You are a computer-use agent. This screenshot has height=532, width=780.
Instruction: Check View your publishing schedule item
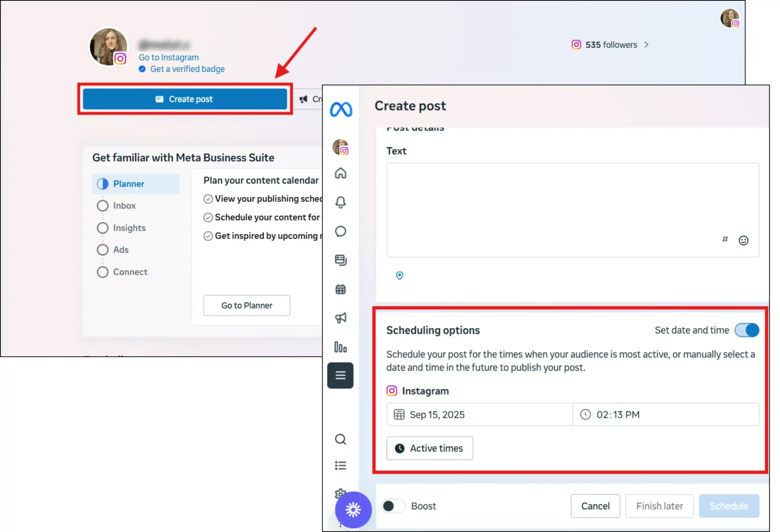point(208,199)
